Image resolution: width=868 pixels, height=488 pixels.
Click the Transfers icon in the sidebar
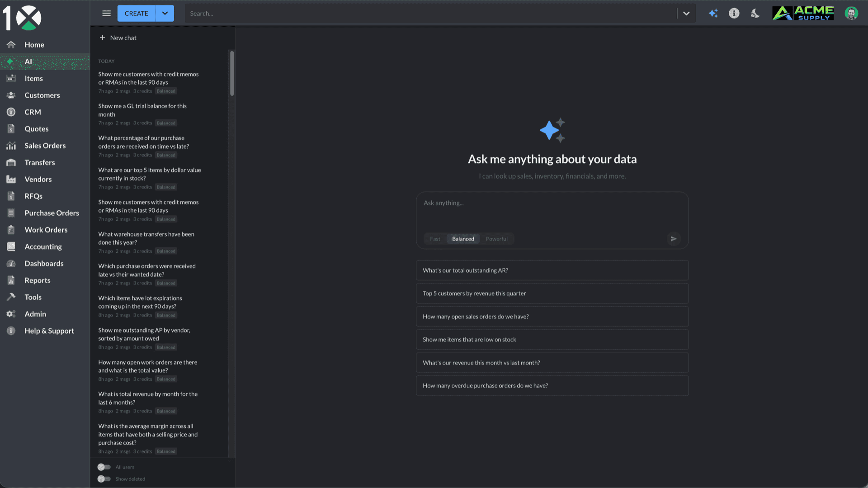(x=11, y=162)
